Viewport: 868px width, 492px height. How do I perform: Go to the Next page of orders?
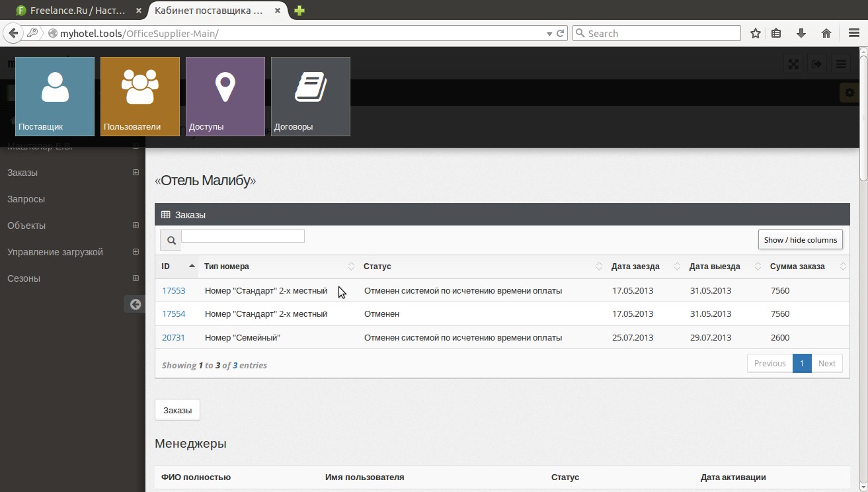(x=827, y=363)
